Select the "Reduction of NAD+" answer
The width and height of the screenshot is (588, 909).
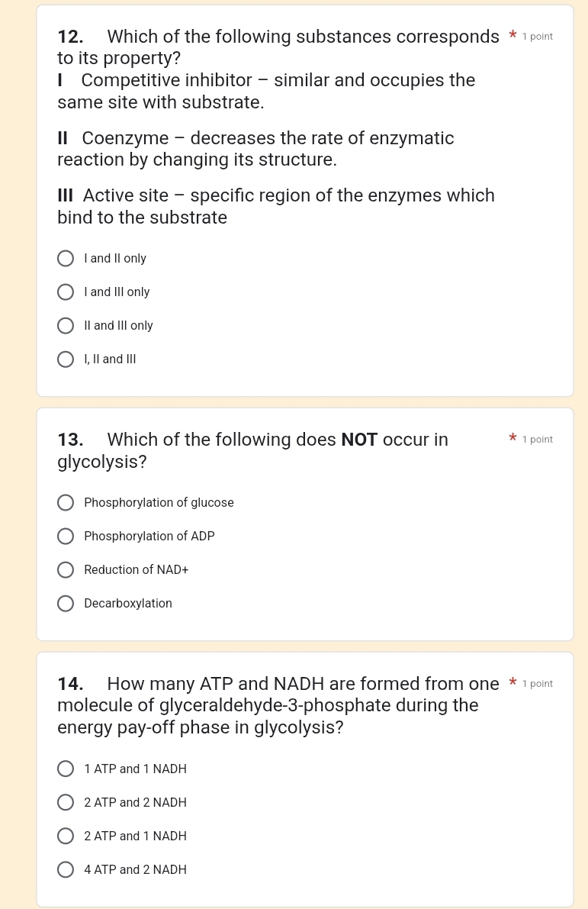(x=66, y=569)
